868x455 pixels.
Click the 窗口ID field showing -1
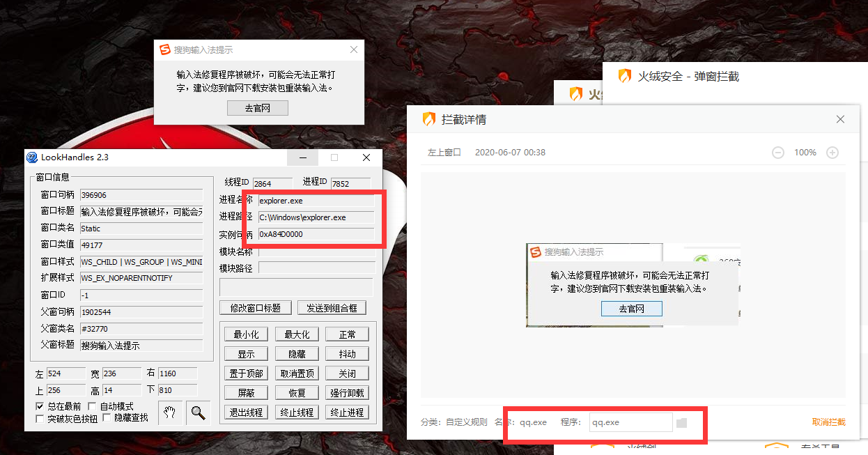[141, 295]
